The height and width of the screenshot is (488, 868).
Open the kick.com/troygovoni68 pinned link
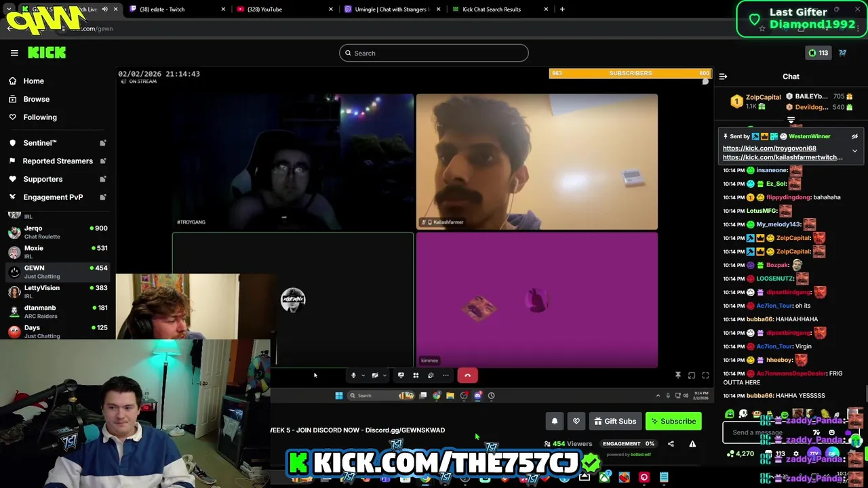[769, 148]
